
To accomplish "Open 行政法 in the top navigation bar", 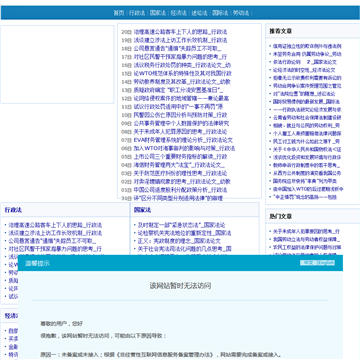I will (x=137, y=13).
